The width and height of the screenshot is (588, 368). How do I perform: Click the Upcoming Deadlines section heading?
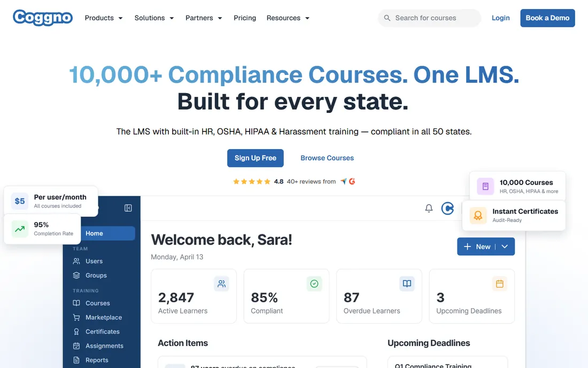tap(429, 343)
